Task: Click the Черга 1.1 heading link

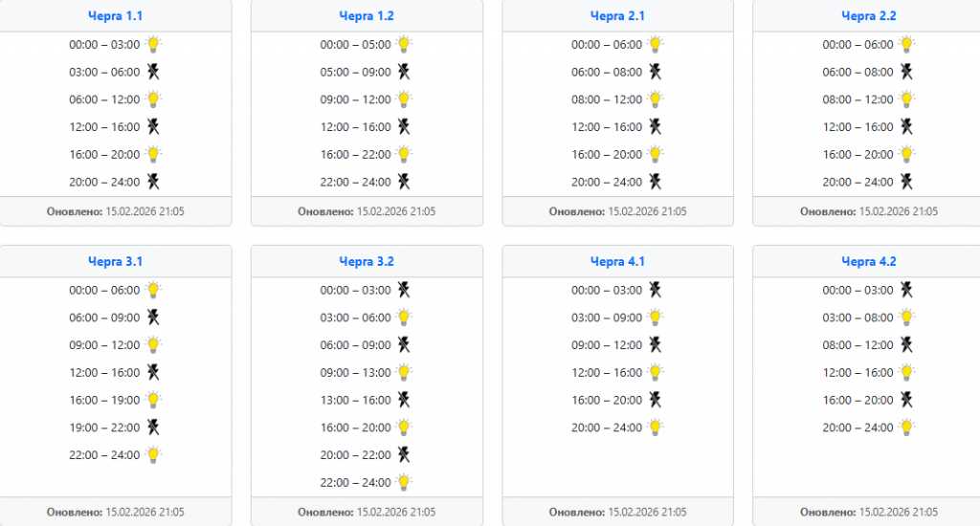Action: (115, 16)
